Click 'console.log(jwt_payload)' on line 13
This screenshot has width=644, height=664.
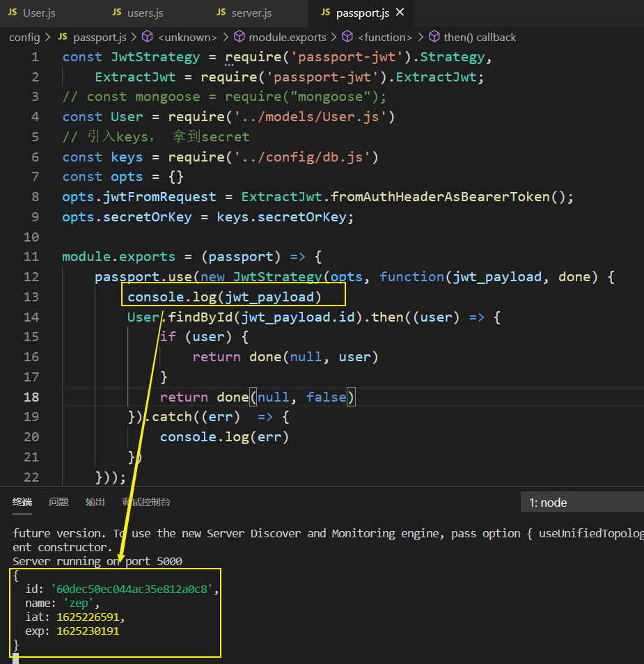[224, 297]
